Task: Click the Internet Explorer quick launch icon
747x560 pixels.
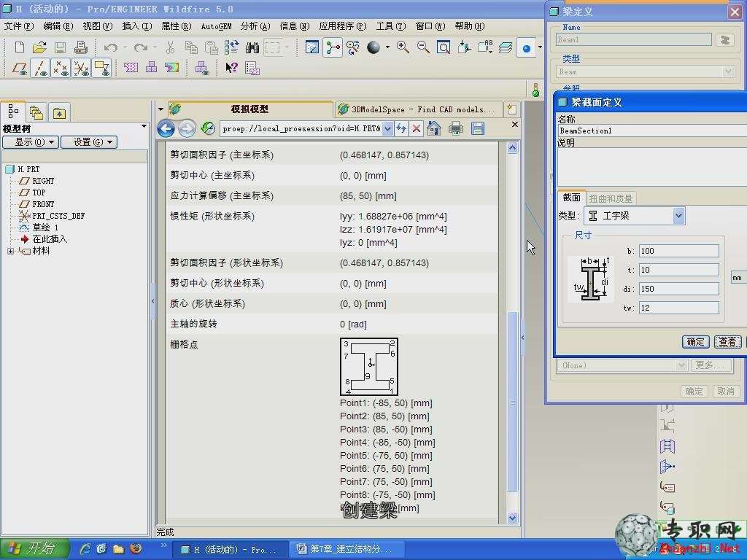Action: 85,549
